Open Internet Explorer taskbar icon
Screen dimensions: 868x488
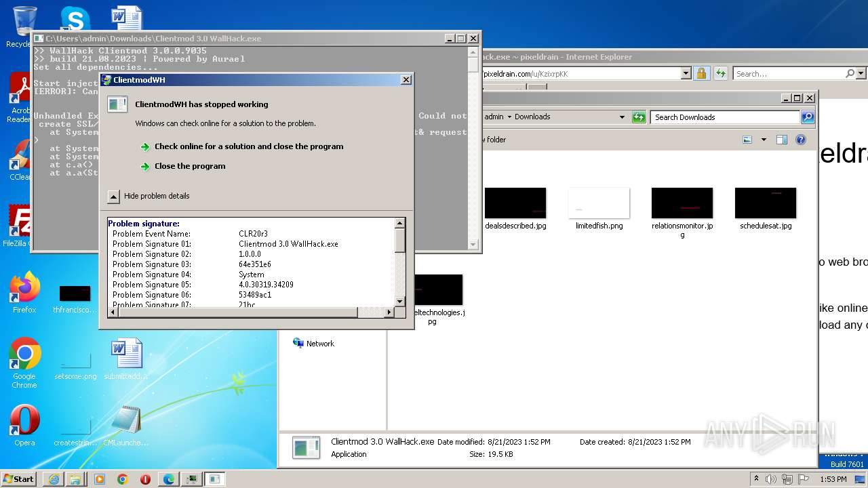pyautogui.click(x=54, y=479)
